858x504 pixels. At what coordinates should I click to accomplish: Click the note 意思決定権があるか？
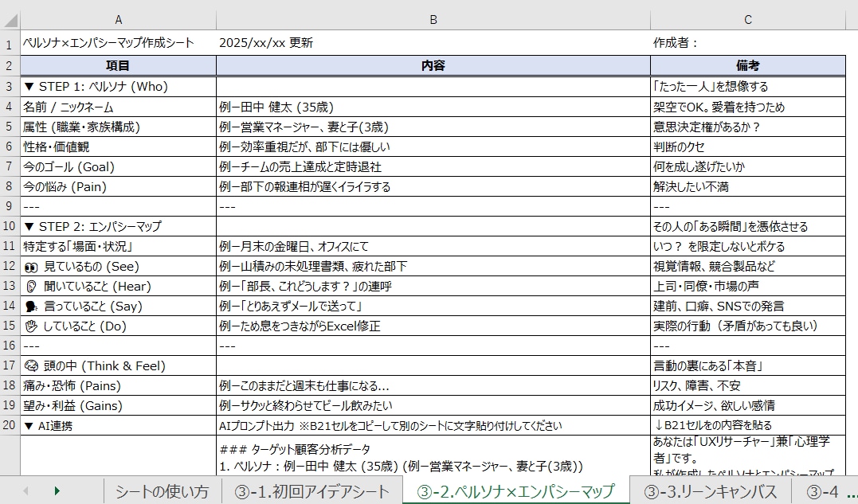tap(748, 127)
